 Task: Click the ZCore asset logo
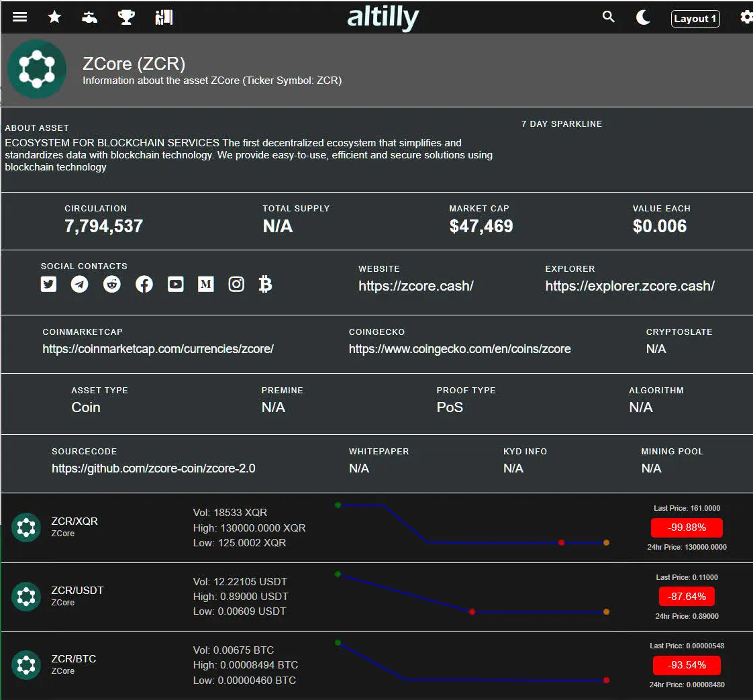(37, 70)
